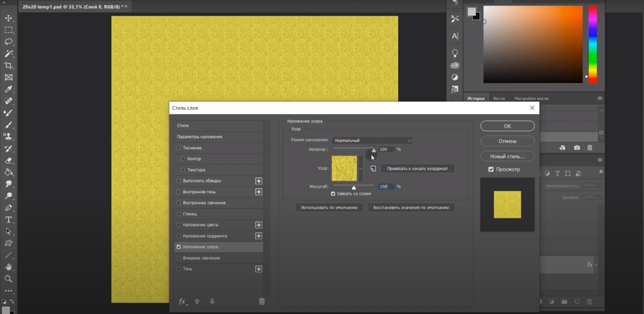Add another Наложение цвета effect with plus
This screenshot has height=314, width=644.
tap(259, 225)
